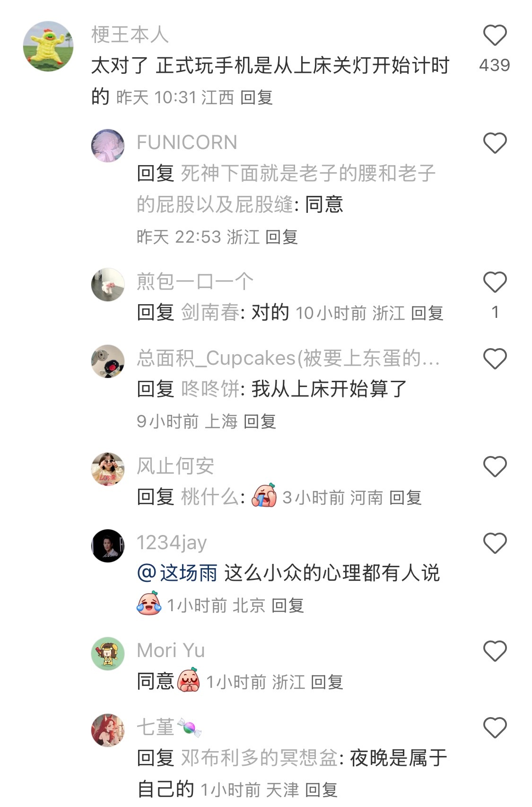Like the top comment by 梗王本人

pyautogui.click(x=495, y=35)
